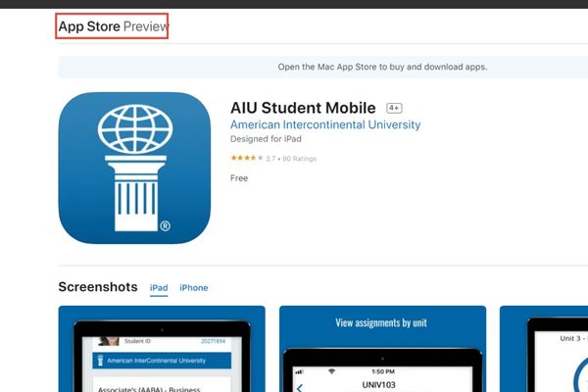Click the AIU Student Mobile title
588x392 pixels.
303,108
